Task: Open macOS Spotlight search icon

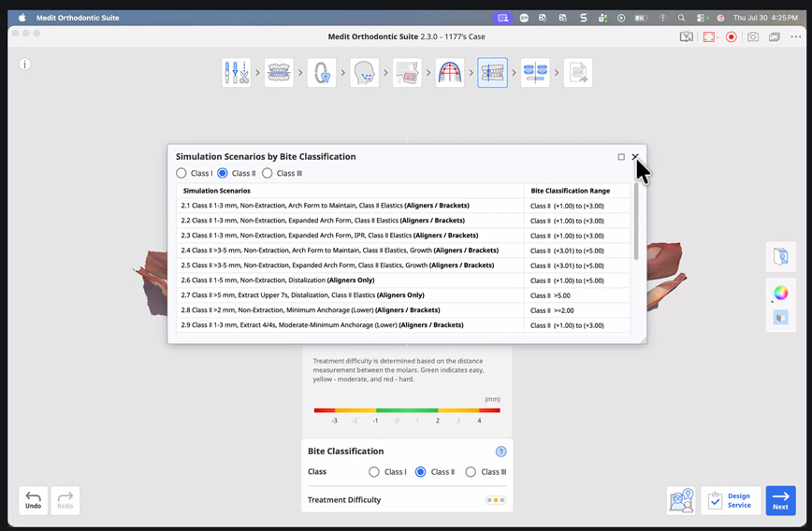Action: (x=681, y=18)
